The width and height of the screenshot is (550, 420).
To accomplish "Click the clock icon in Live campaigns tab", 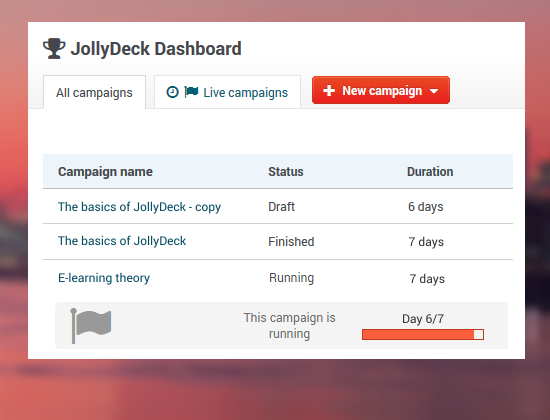I will tap(172, 92).
